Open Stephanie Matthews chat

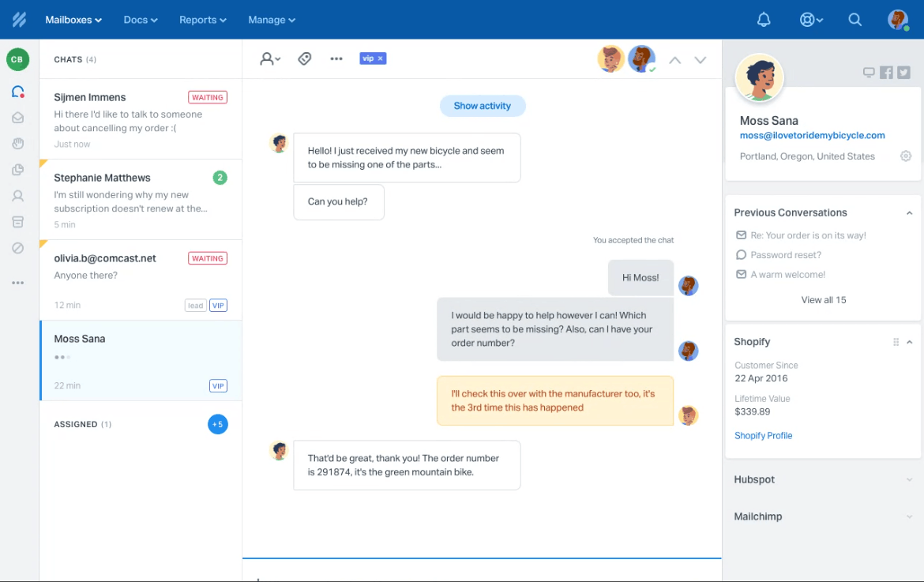point(141,200)
